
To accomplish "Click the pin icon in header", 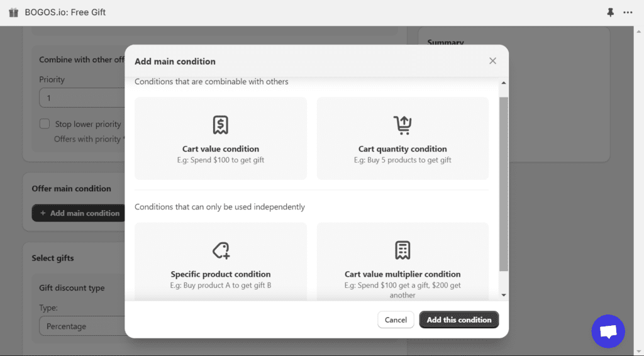I will point(610,13).
